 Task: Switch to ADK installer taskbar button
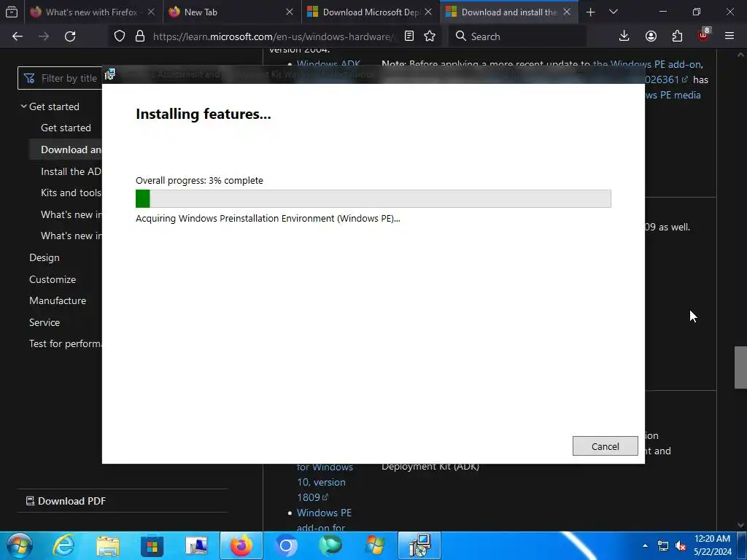(x=419, y=545)
